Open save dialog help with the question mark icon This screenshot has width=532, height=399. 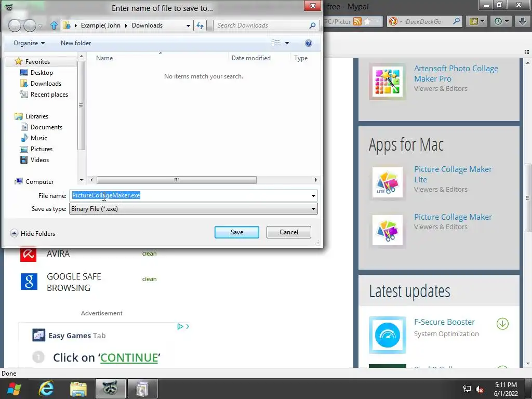coord(309,43)
